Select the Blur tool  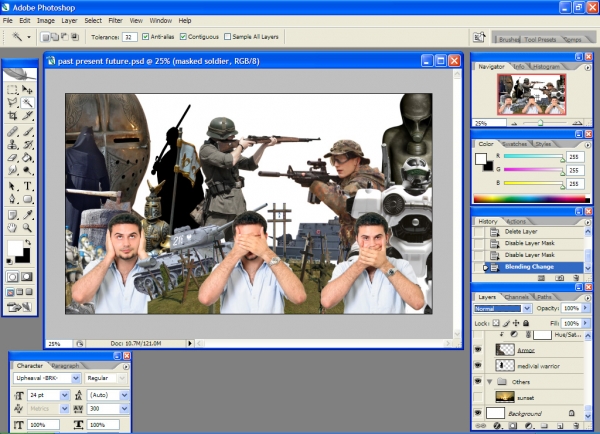[x=13, y=170]
